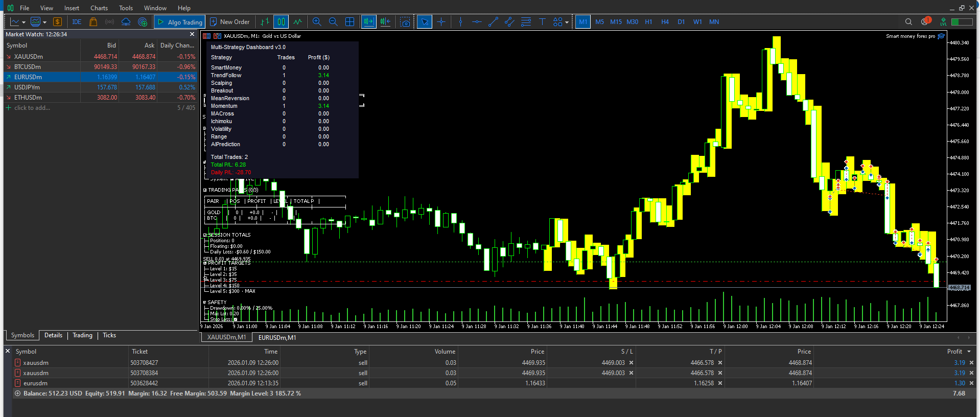Switch chart to candlestick display
The width and height of the screenshot is (980, 417).
click(281, 22)
